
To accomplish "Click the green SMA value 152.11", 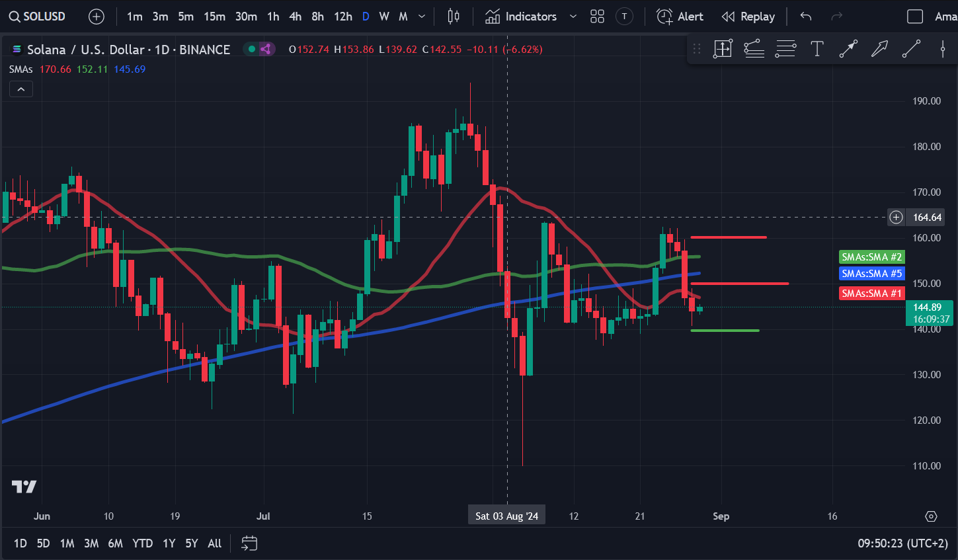I will pos(92,69).
